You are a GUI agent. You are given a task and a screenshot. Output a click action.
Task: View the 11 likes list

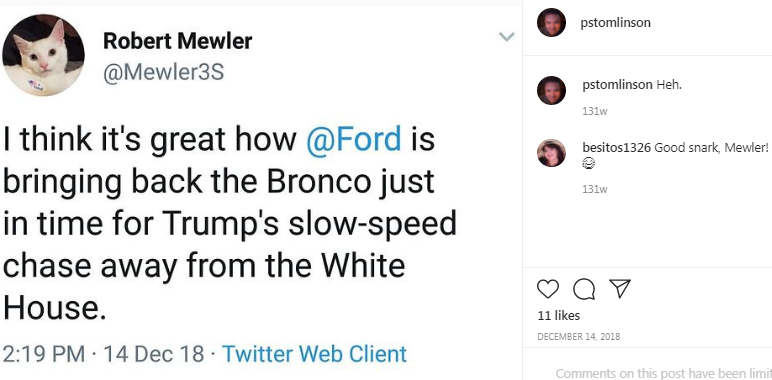(x=559, y=316)
